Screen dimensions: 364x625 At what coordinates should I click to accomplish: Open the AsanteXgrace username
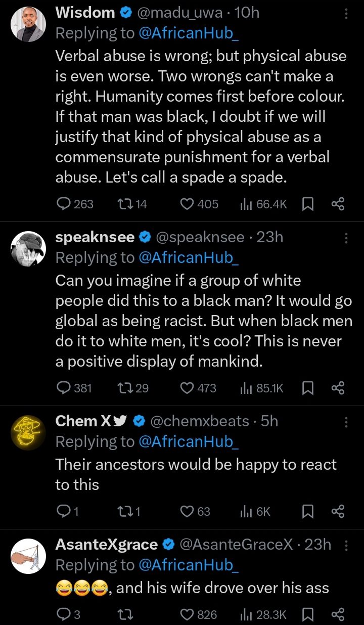(x=106, y=544)
